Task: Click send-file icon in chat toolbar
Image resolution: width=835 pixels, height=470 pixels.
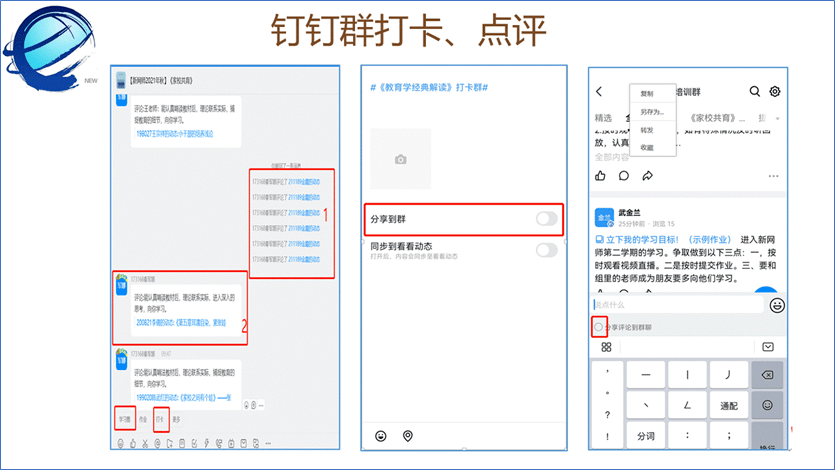Action: coord(170,443)
